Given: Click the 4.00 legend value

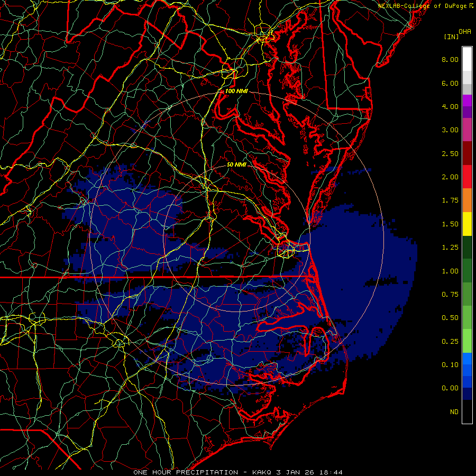Looking at the screenshot, I should (450, 106).
